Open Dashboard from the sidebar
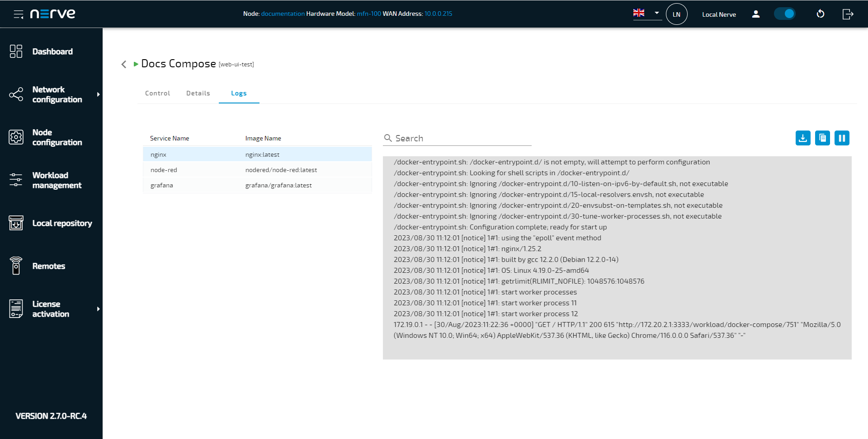The width and height of the screenshot is (868, 439). point(52,51)
